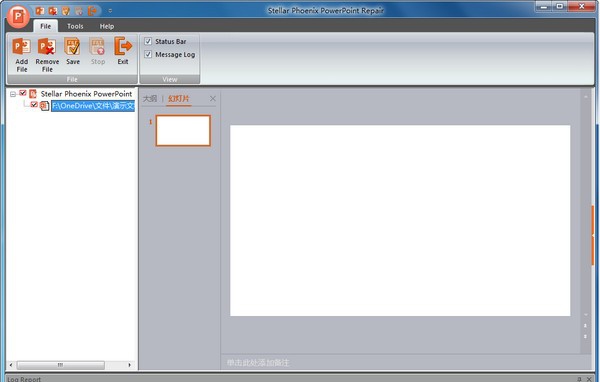Image resolution: width=600 pixels, height=382 pixels.
Task: Click the file icon beside F:\OneDrive entry
Action: (44, 106)
